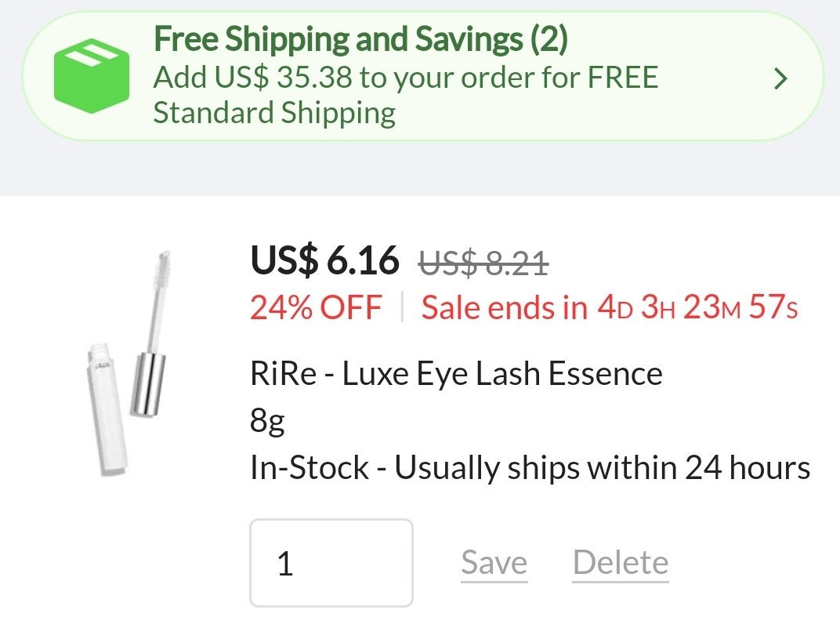This screenshot has height=639, width=840.
Task: Tap the In-Stock shipping availability text
Action: point(309,468)
